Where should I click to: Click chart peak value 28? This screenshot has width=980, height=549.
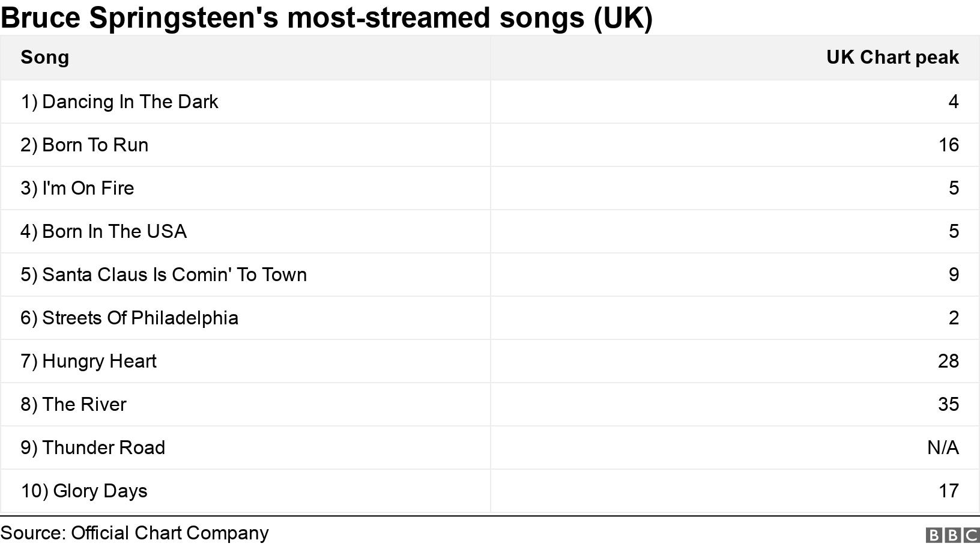click(x=948, y=361)
